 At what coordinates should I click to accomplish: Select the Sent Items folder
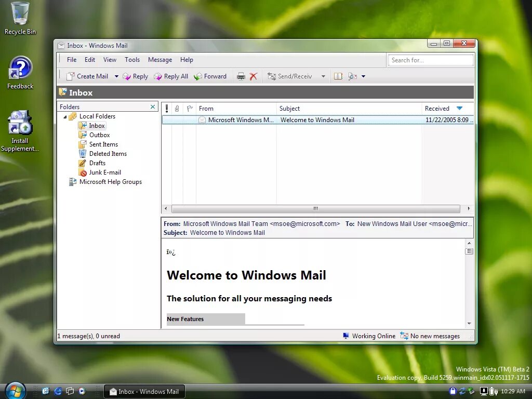(x=103, y=144)
